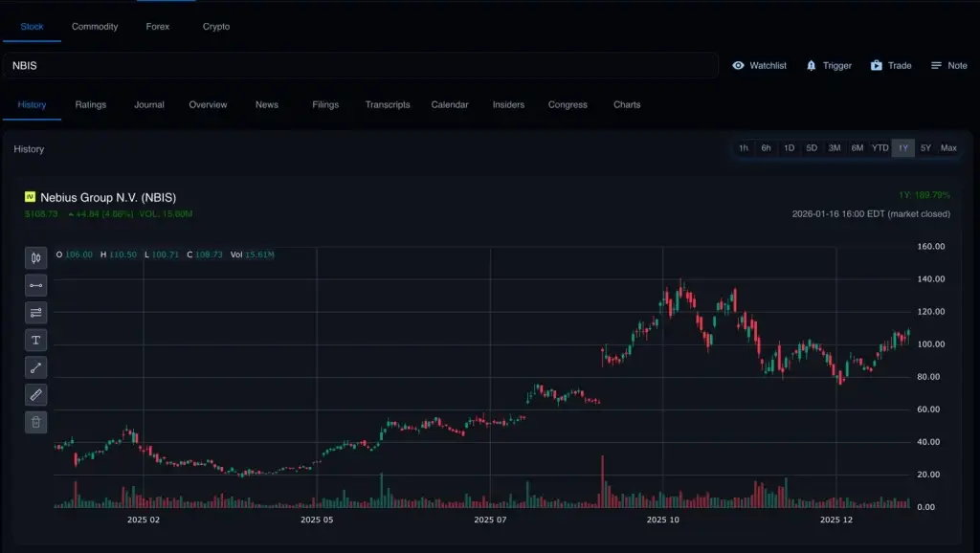Pick the diagonal line drawing tool
Screen dimensions: 980x553
coord(35,366)
